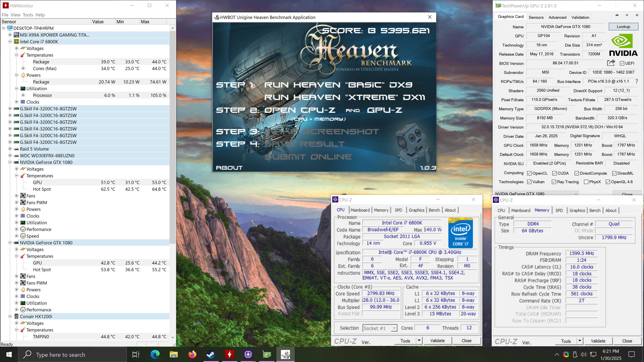This screenshot has width=644, height=362.
Task: Click Tools button in right CPU-Z window
Action: point(566,341)
